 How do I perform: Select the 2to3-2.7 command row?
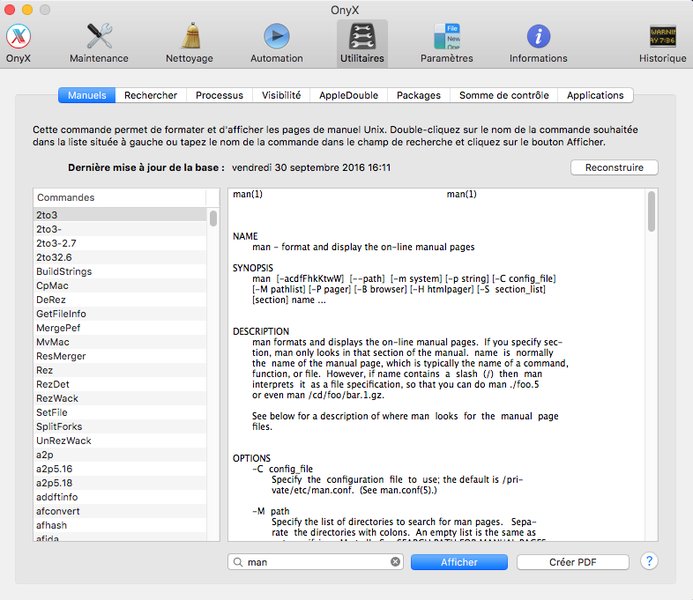(120, 243)
